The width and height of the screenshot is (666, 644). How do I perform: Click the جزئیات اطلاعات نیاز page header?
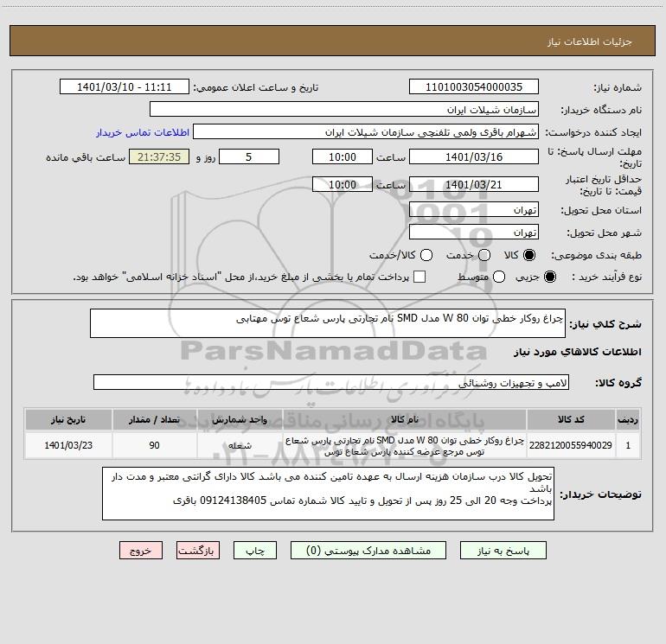589,41
